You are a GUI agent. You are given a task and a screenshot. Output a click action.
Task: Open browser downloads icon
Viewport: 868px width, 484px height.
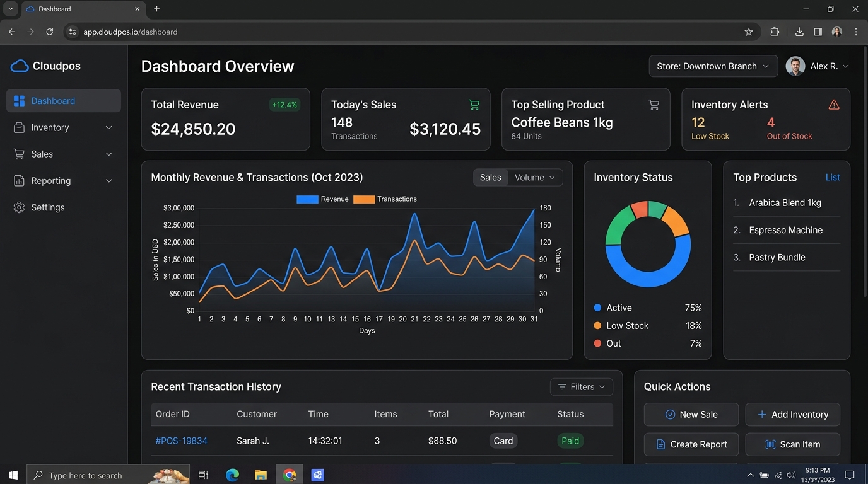(x=799, y=32)
